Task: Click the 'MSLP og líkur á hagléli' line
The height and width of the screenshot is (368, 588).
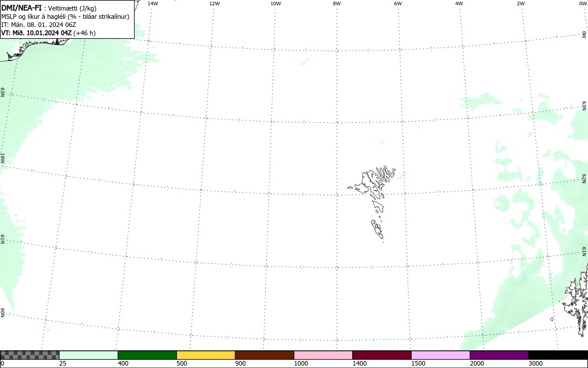Action: [34, 16]
